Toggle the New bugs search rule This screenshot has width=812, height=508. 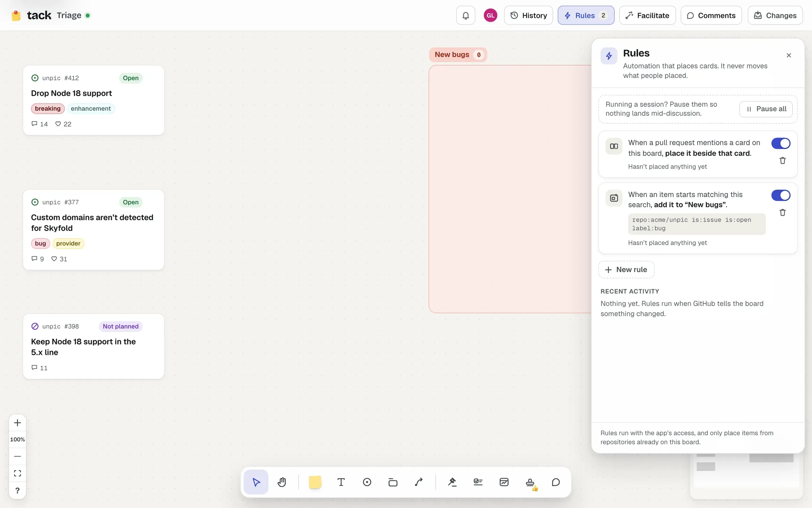pos(781,195)
